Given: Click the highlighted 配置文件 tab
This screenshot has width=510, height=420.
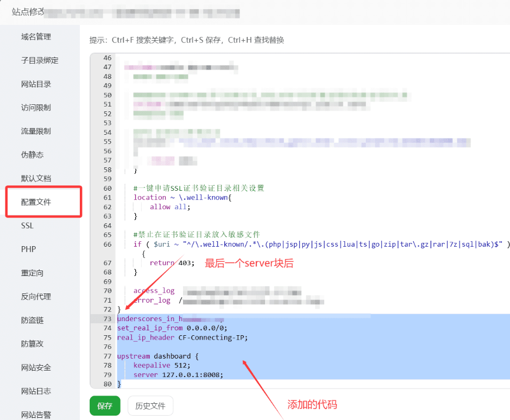Looking at the screenshot, I should coord(36,202).
